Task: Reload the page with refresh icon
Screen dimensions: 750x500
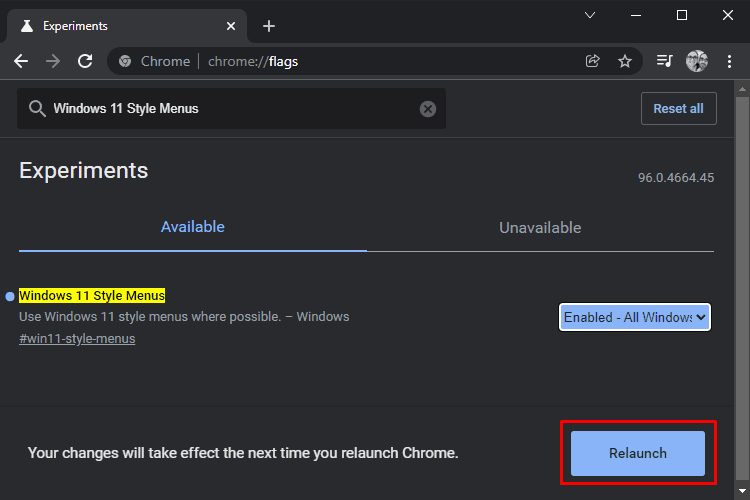Action: pos(85,61)
